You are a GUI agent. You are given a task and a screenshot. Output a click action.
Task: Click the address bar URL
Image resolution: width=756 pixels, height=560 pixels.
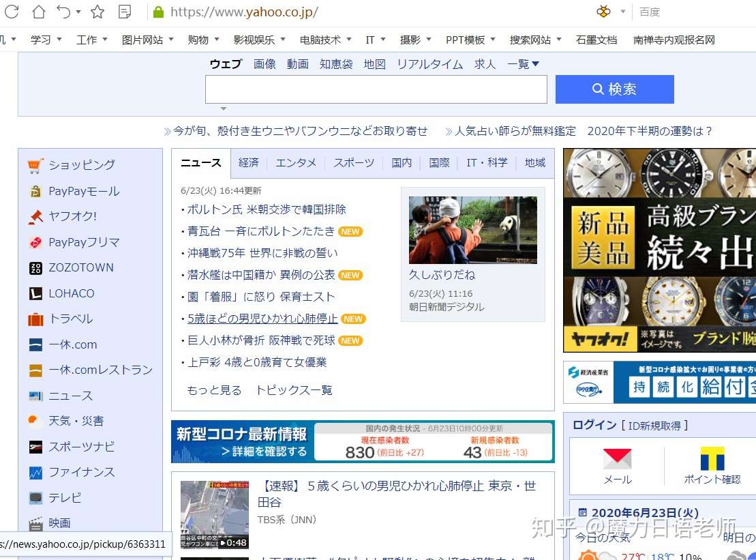[x=244, y=12]
